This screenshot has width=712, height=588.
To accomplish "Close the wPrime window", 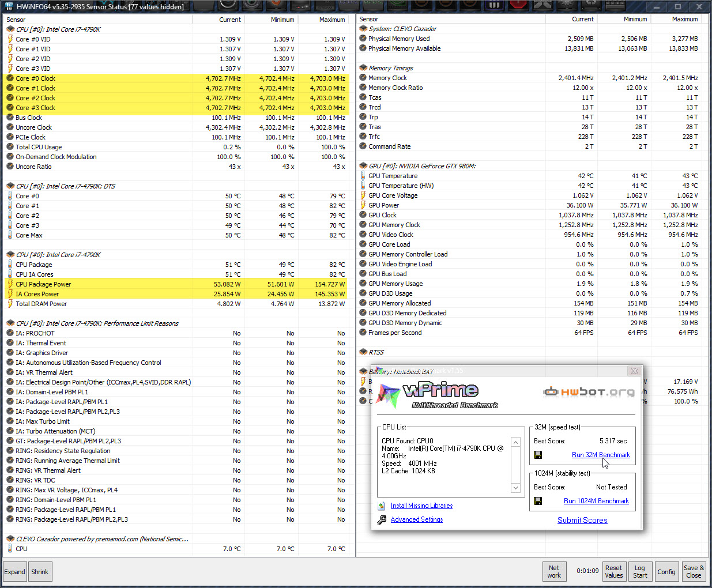I will tap(634, 371).
